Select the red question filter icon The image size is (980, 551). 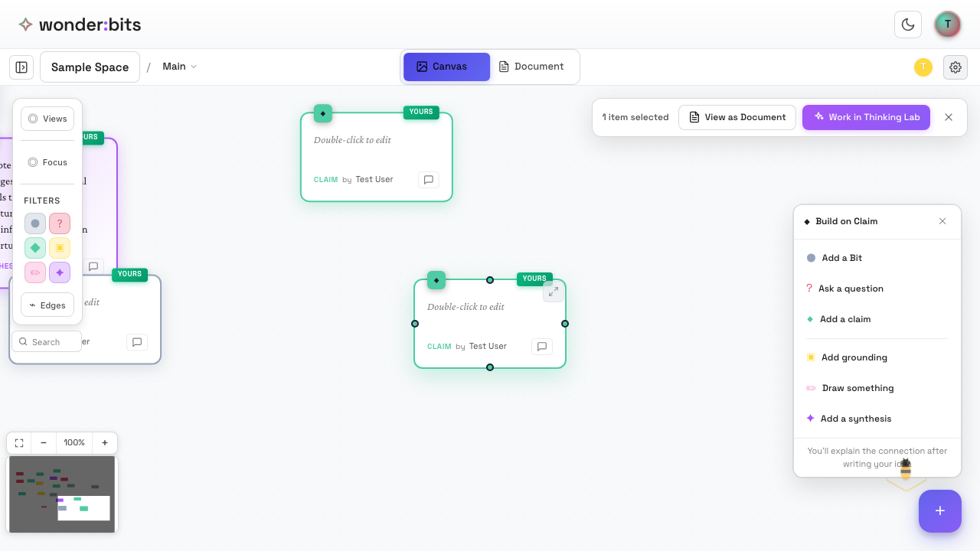point(60,223)
